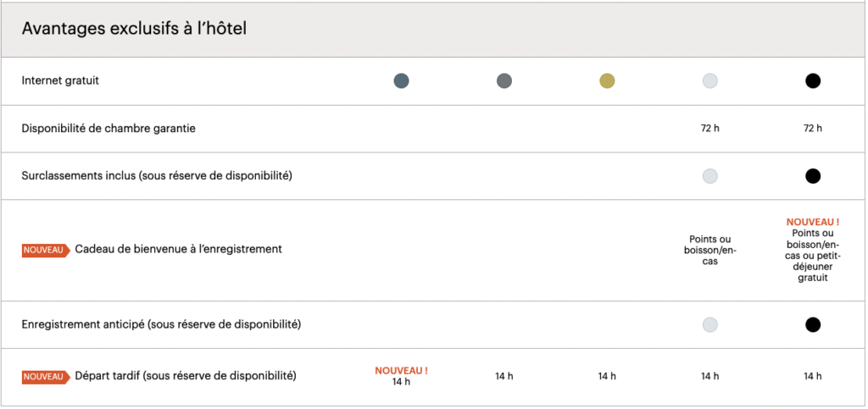Click the Internet gratuit row label
The image size is (868, 409).
66,81
